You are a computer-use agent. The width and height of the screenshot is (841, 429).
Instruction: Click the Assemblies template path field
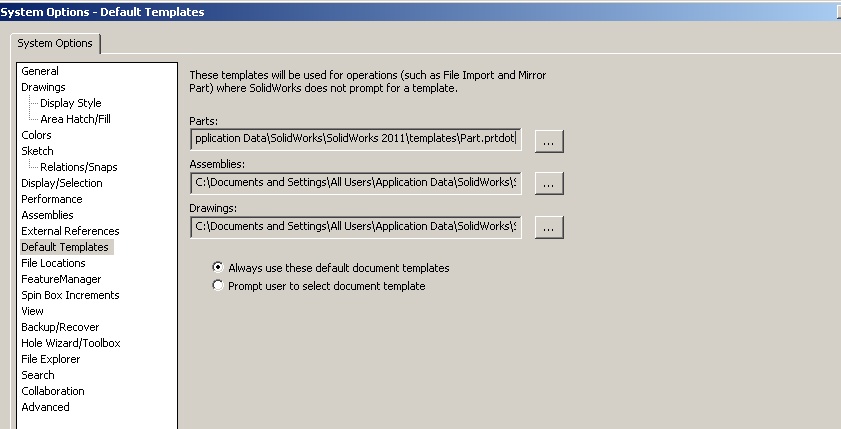(x=356, y=183)
